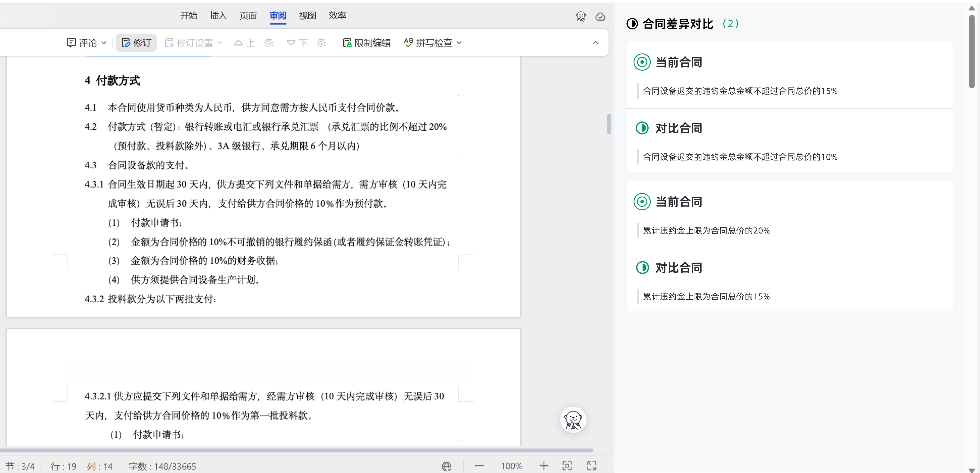Screen dimensions: 980x473
Task: Open 修订设置 dropdown
Action: [193, 43]
